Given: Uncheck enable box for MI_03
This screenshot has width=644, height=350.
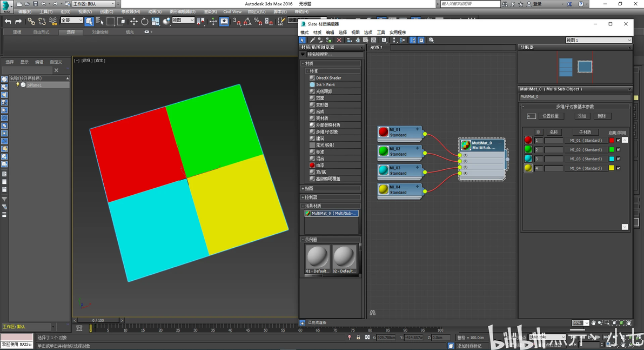Looking at the screenshot, I should tap(619, 159).
